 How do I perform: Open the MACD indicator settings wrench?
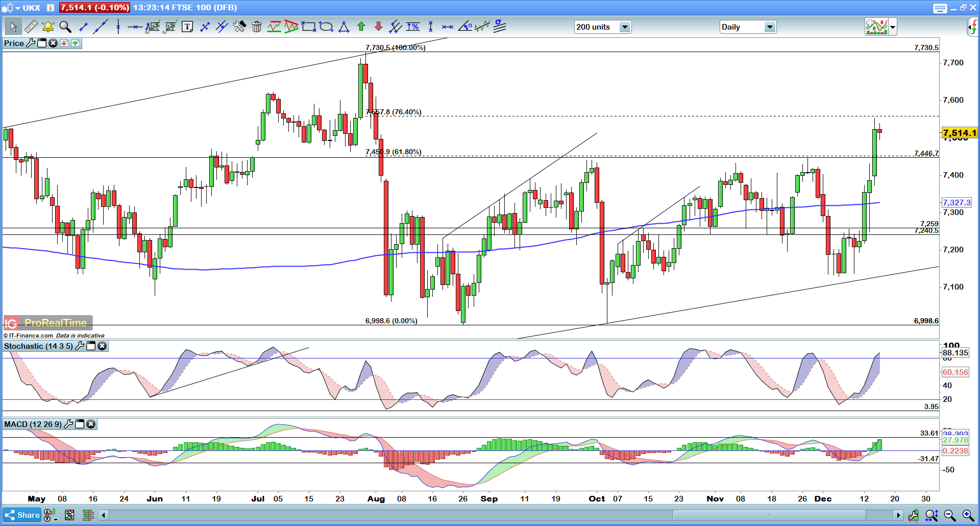pos(68,424)
